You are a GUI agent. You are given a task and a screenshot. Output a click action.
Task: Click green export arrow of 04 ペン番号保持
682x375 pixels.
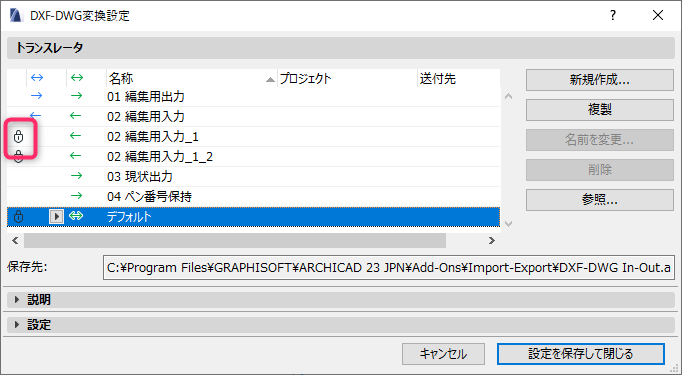coord(76,196)
